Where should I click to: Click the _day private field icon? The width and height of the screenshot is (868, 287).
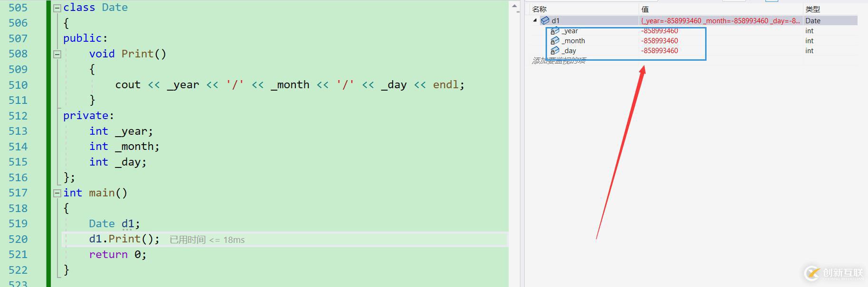click(x=555, y=51)
